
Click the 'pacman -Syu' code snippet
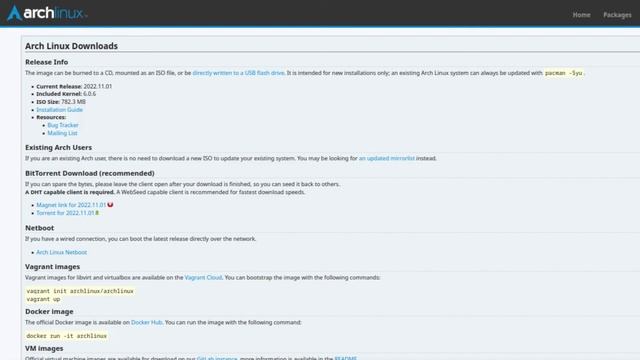click(564, 73)
